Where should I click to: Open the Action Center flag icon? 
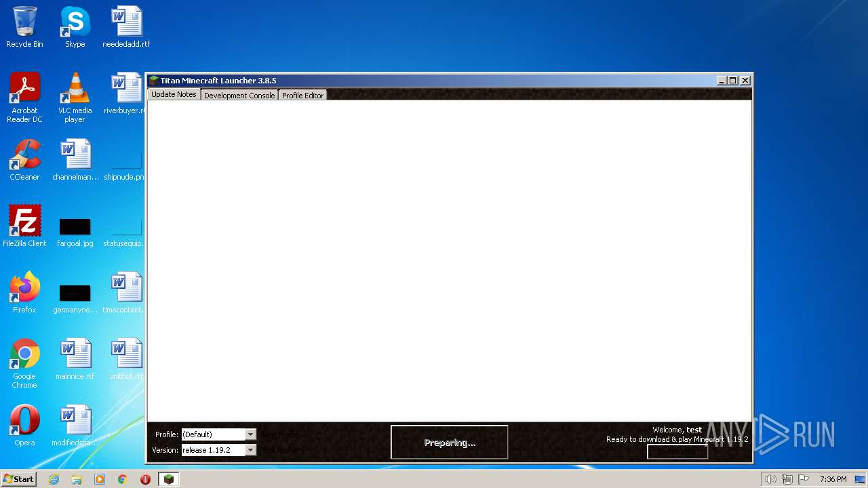pyautogui.click(x=803, y=479)
